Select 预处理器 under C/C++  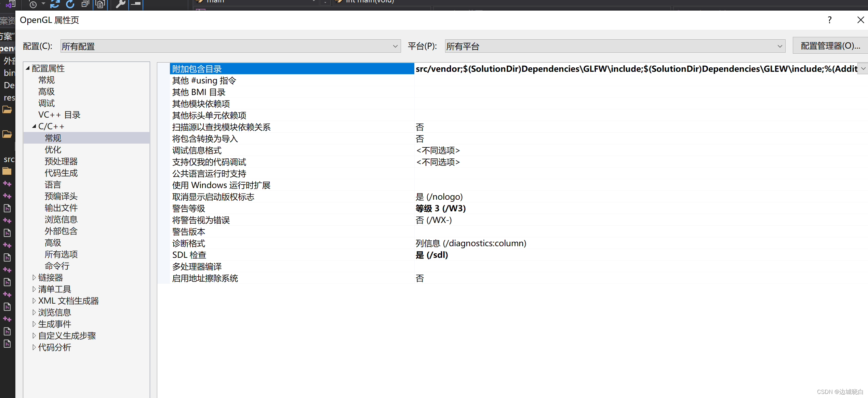click(61, 161)
